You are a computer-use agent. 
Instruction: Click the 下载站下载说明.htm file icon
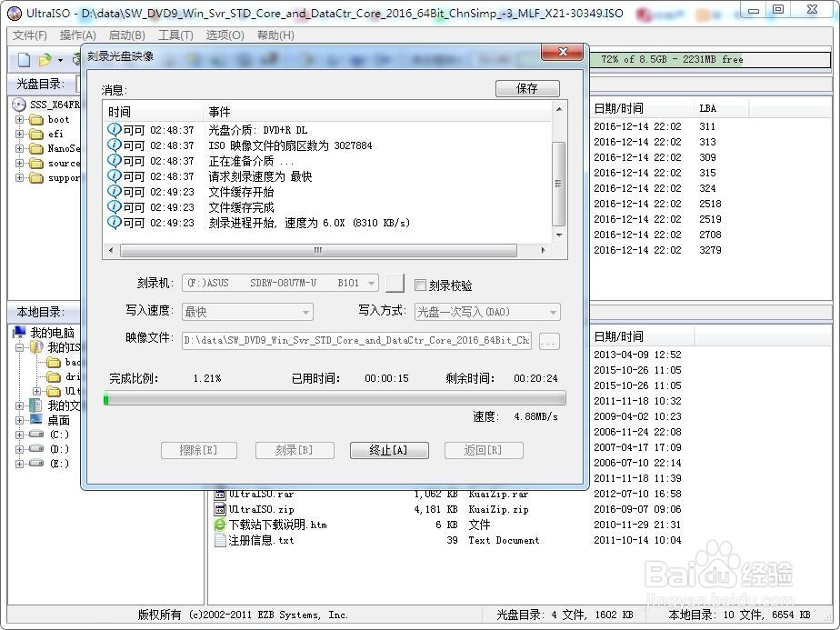220,525
